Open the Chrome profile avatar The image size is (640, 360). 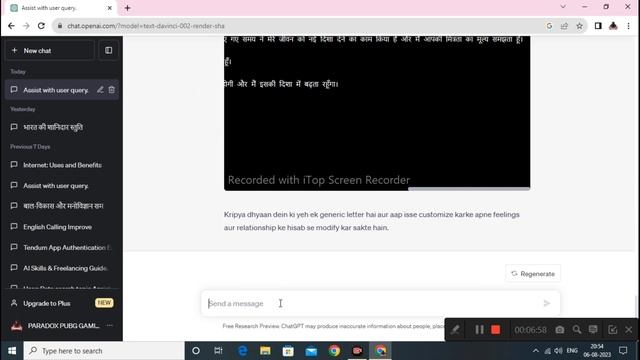coord(613,26)
